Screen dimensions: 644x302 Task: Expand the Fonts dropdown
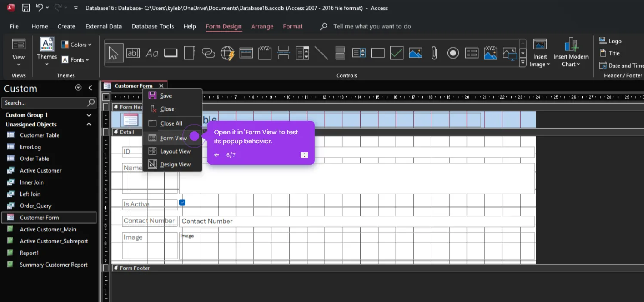point(75,60)
